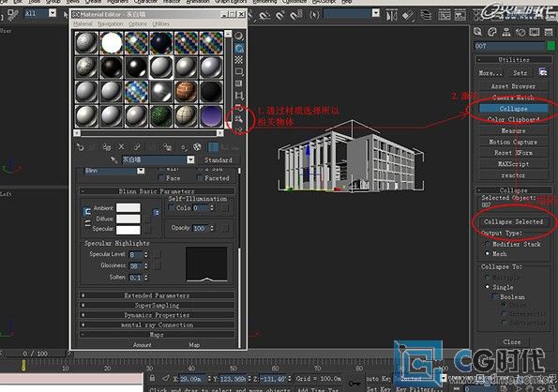Click Video Color Check icon
This screenshot has width=558, height=392.
pyautogui.click(x=239, y=83)
